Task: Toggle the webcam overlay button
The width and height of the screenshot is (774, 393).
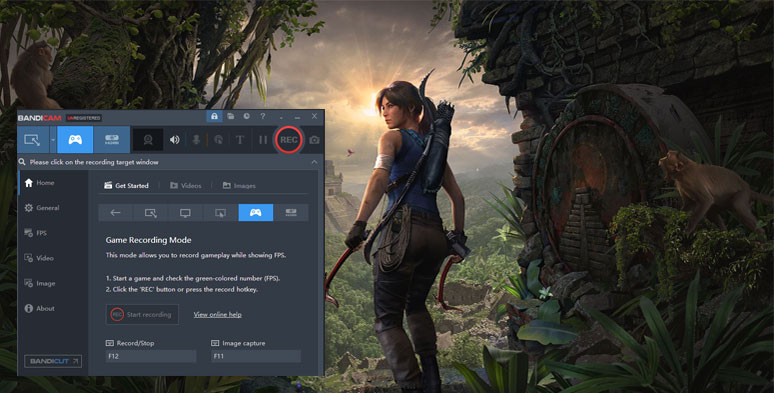Action: (148, 140)
